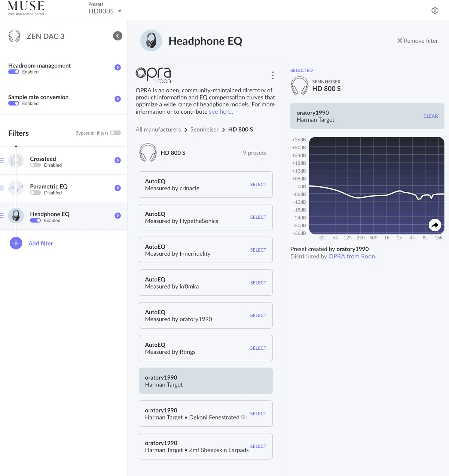
Task: Click highlighted oratory1990 Harman Target row
Action: click(206, 381)
